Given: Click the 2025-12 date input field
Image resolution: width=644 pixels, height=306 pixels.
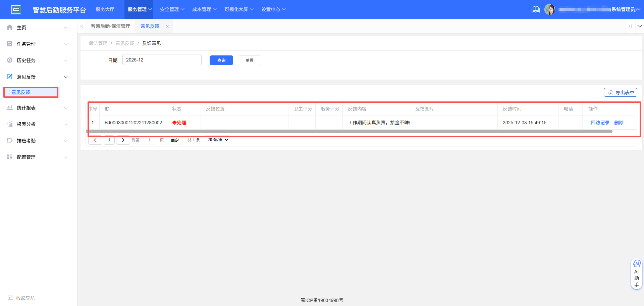Looking at the screenshot, I should pyautogui.click(x=162, y=59).
